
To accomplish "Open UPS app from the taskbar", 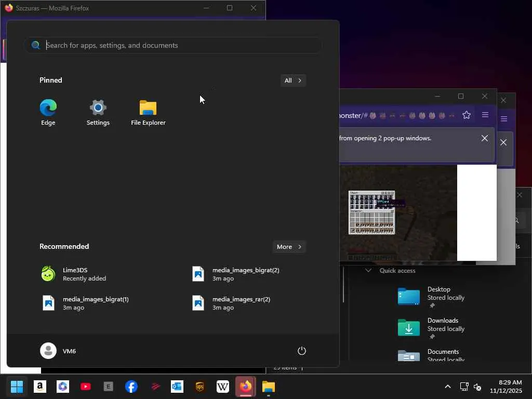I will click(x=200, y=387).
